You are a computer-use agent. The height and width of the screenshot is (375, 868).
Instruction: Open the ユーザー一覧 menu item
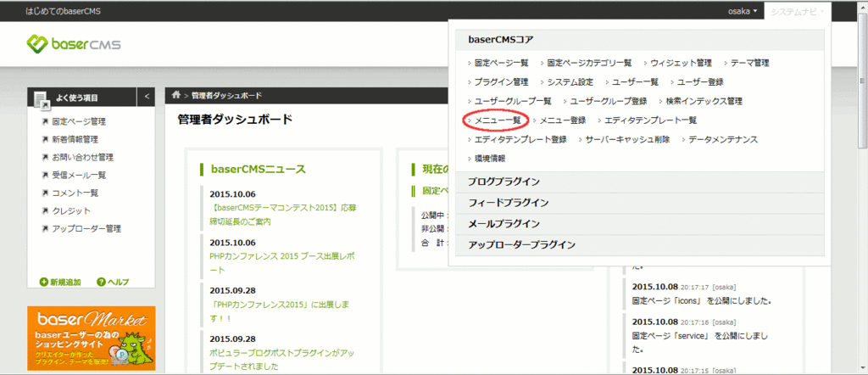pos(635,82)
